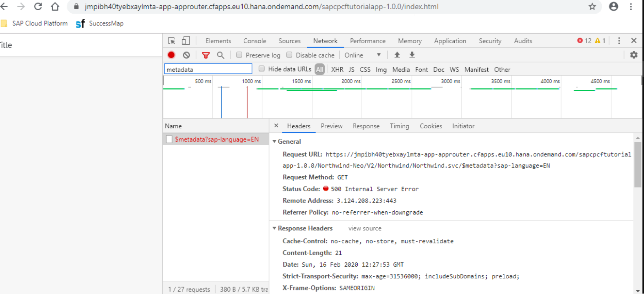The image size is (644, 294).
Task: Open the Preview tab of request
Action: 331,126
